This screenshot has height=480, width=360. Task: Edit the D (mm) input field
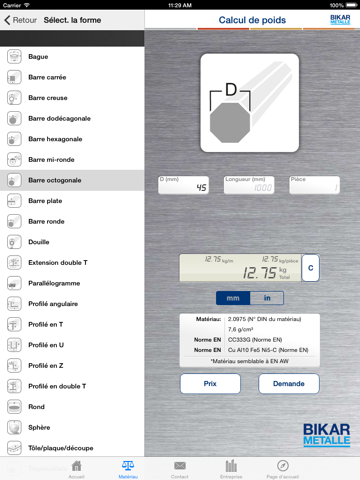[x=184, y=185]
